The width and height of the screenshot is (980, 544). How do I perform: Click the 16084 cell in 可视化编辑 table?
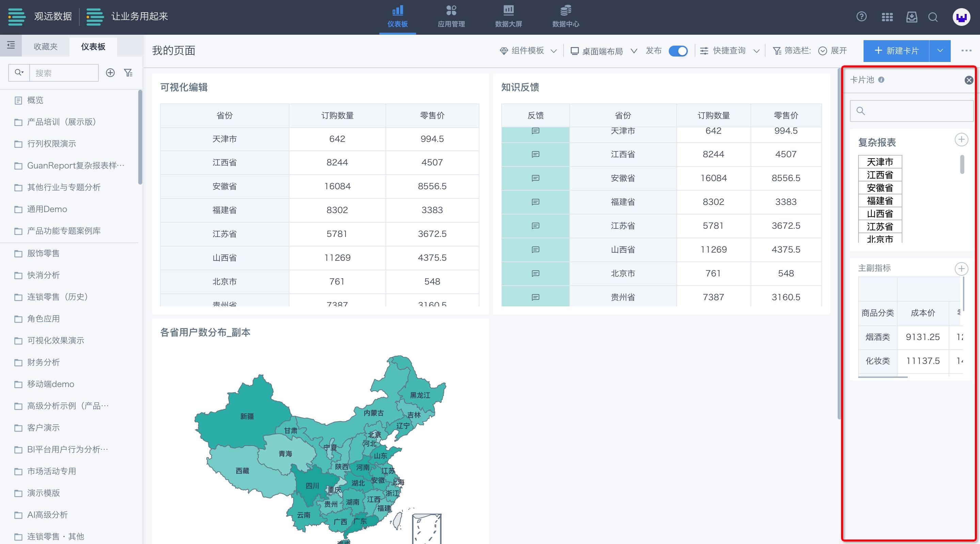click(337, 187)
